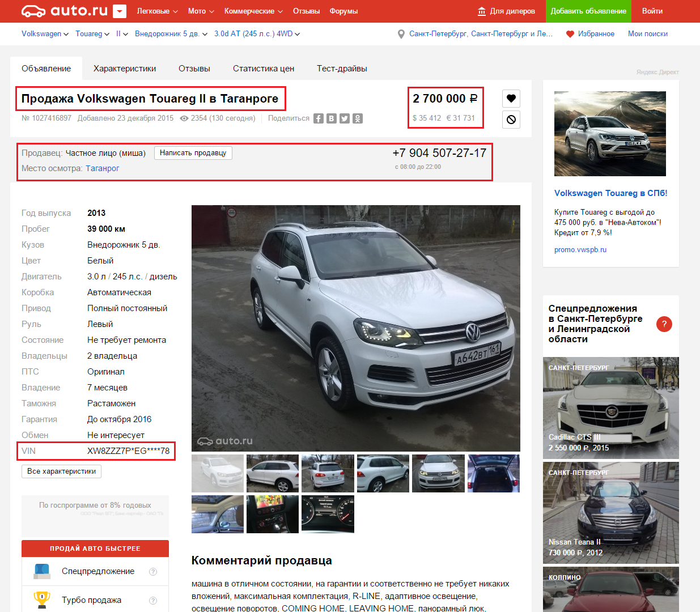Expand the Коммерческие menu
700x612 pixels.
coord(253,11)
